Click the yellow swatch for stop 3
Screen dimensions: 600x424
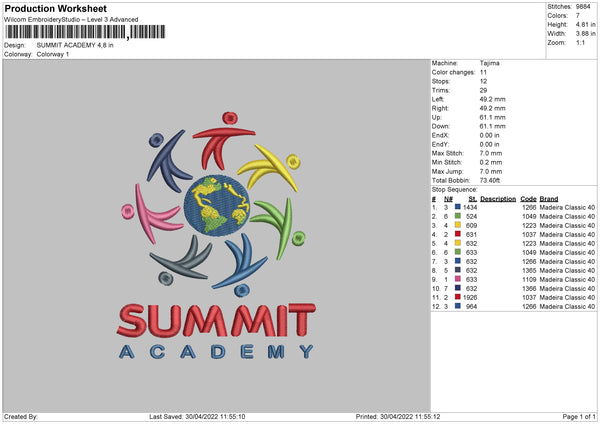click(x=458, y=224)
